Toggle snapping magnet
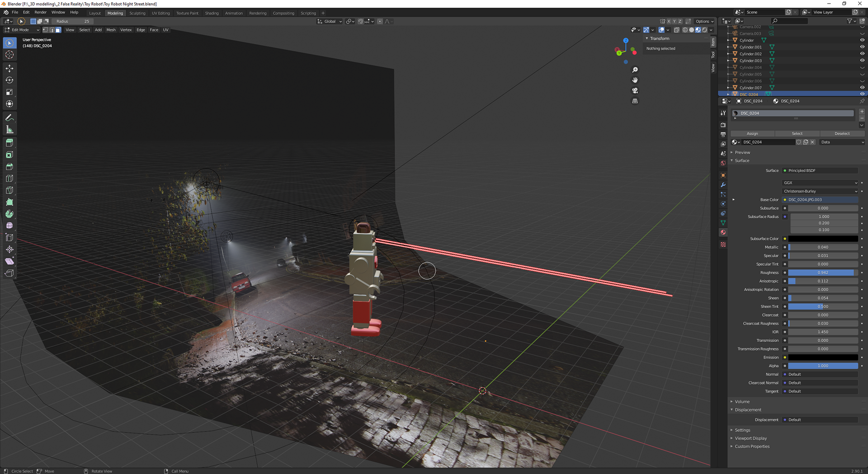868x474 pixels. pyautogui.click(x=360, y=21)
